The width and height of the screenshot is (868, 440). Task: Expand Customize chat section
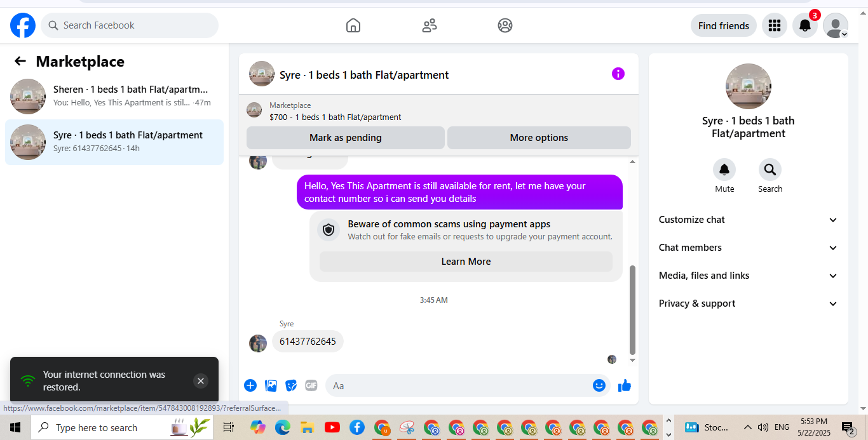[749, 220]
